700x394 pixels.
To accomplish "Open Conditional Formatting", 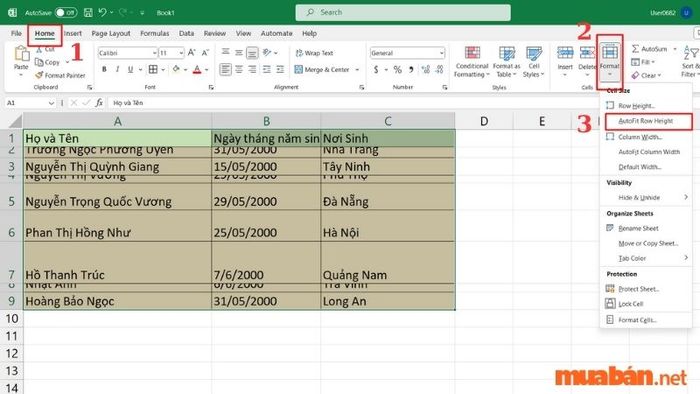I will pos(472,62).
